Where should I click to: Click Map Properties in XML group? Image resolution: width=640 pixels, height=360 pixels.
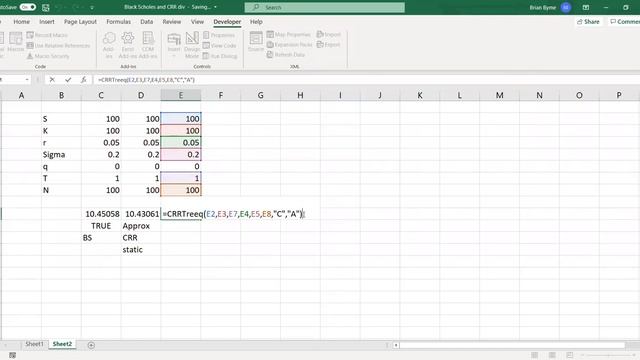pos(289,34)
